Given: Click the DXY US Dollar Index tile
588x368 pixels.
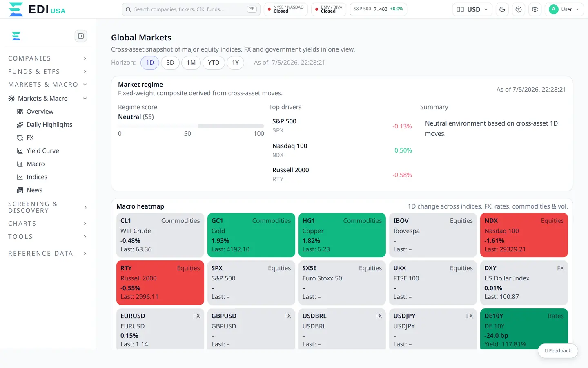Looking at the screenshot, I should click(524, 283).
